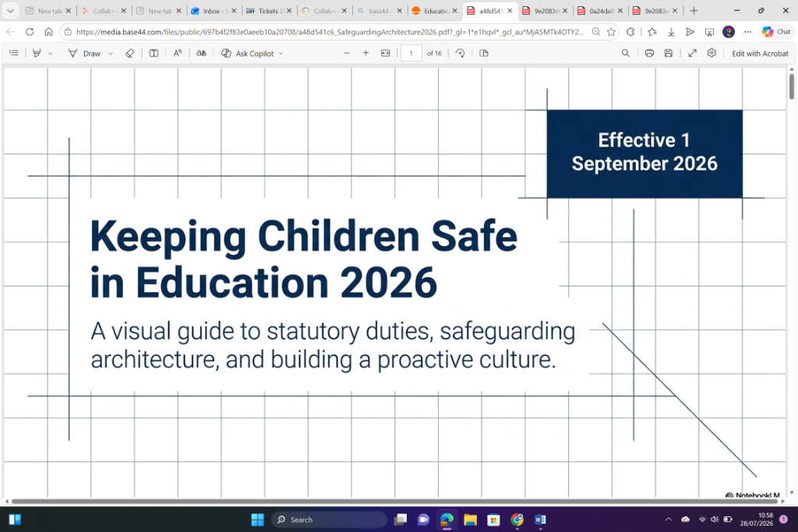The width and height of the screenshot is (798, 532).
Task: Switch the page view layout
Action: (x=484, y=53)
